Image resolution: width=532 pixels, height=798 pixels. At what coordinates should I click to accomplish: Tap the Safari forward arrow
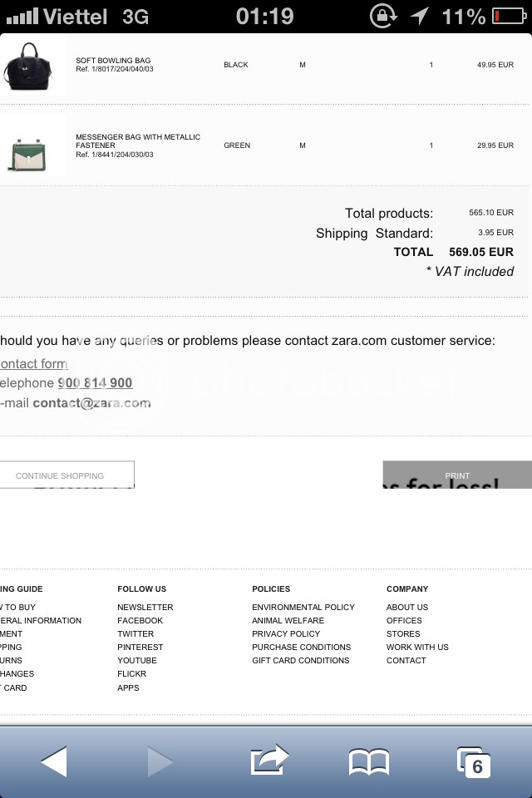click(x=160, y=761)
